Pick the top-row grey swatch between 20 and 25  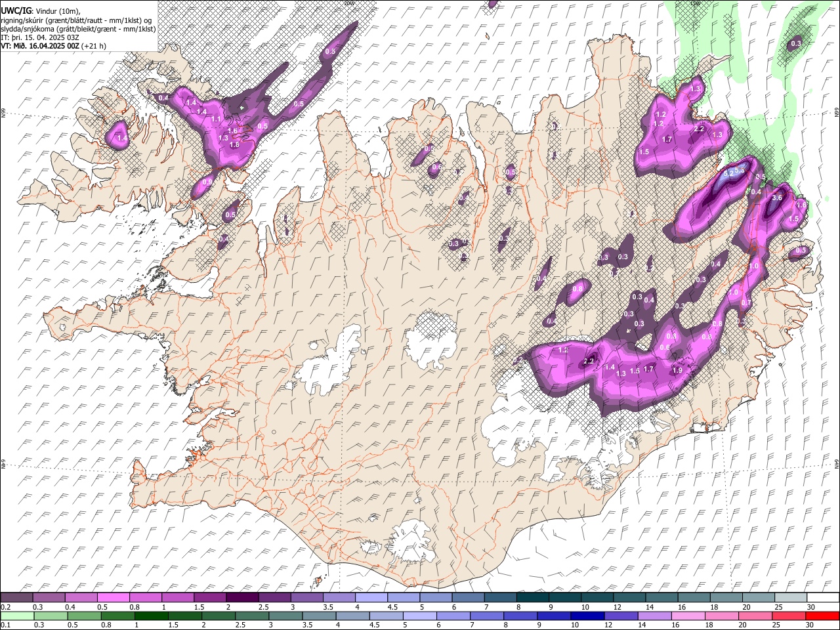pos(759,598)
